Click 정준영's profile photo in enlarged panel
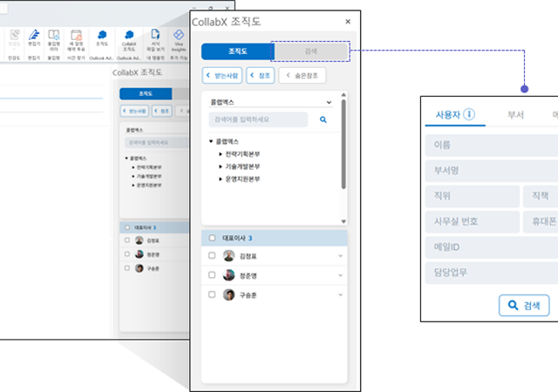The height and width of the screenshot is (392, 558). (x=228, y=275)
